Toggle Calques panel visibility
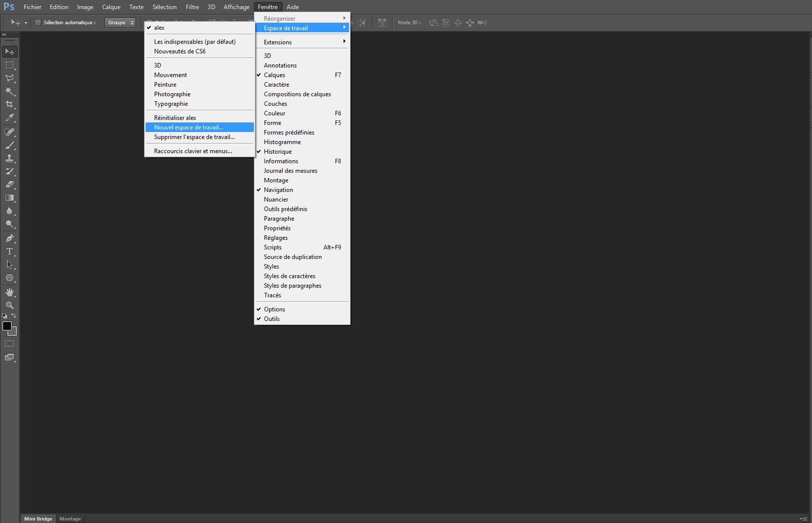812x523 pixels. pos(302,75)
